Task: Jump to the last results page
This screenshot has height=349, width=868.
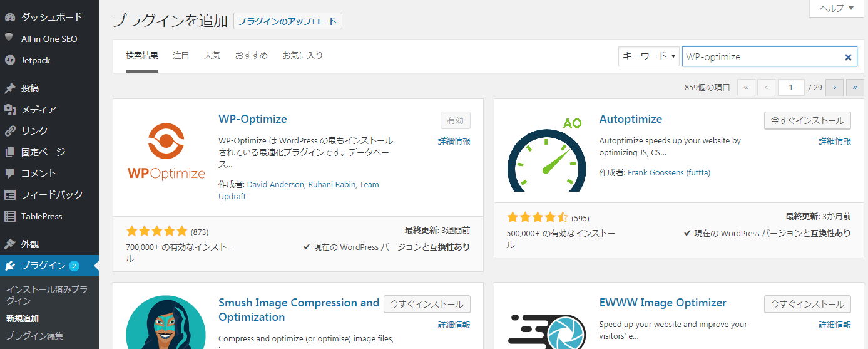Action: 855,88
